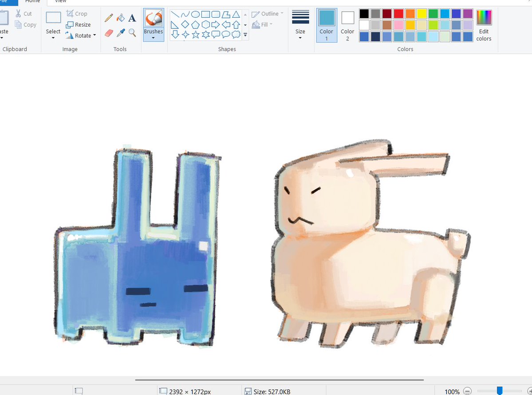The height and width of the screenshot is (395, 532).
Task: Select the Pencil tool
Action: pyautogui.click(x=109, y=18)
